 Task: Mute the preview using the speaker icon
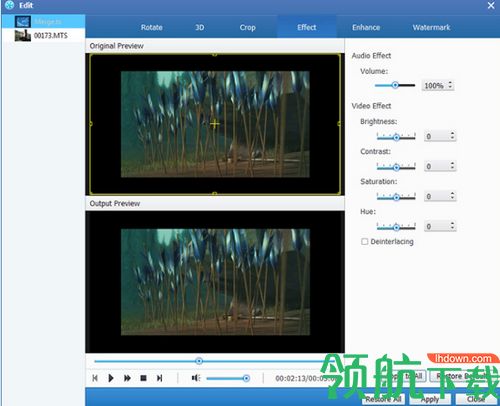(196, 378)
